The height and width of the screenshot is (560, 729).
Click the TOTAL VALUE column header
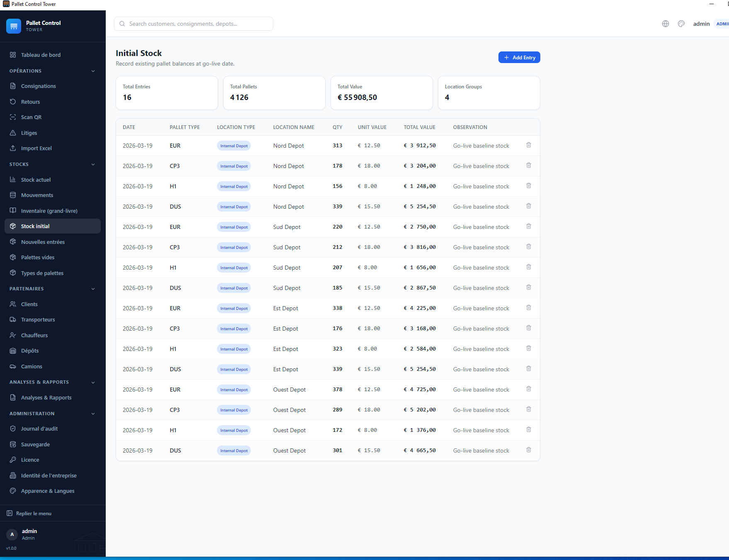420,127
